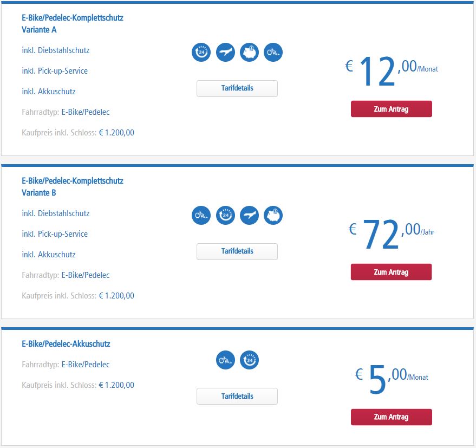Click the airplane icon in Variante B
The image size is (476, 448).
click(x=249, y=216)
